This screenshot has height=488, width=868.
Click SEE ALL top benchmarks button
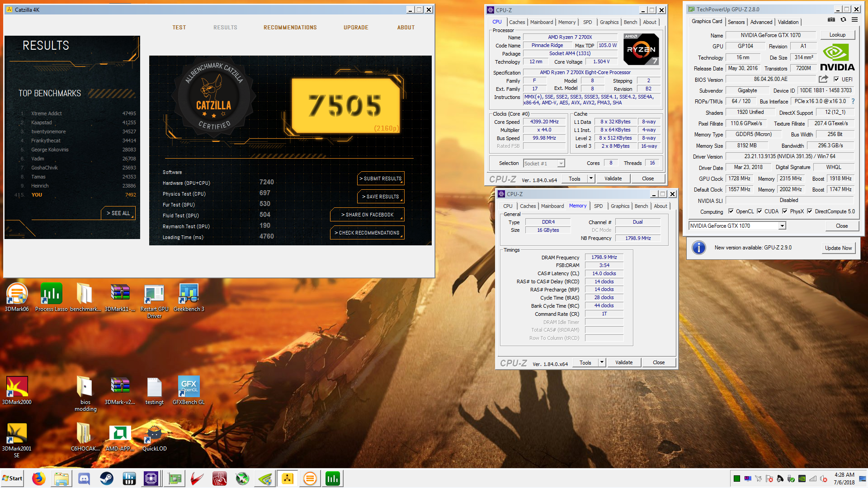click(118, 213)
